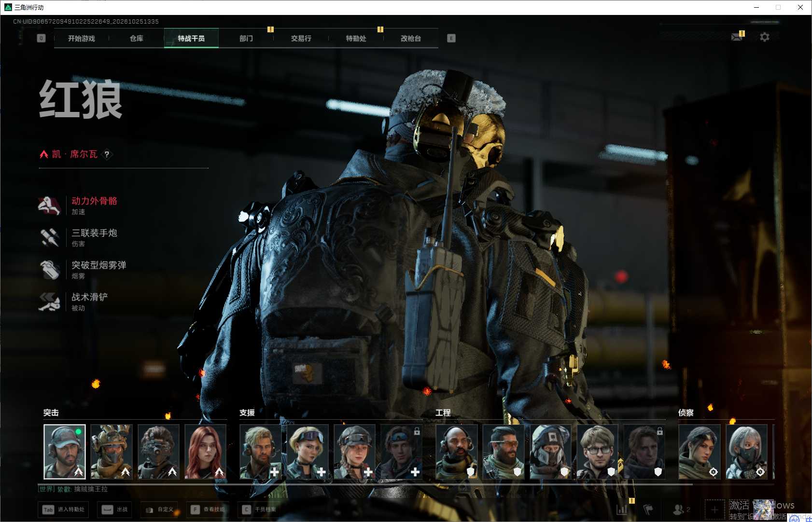
Task: Select the 战术滑铲 passive skill icon
Action: [x=49, y=302]
